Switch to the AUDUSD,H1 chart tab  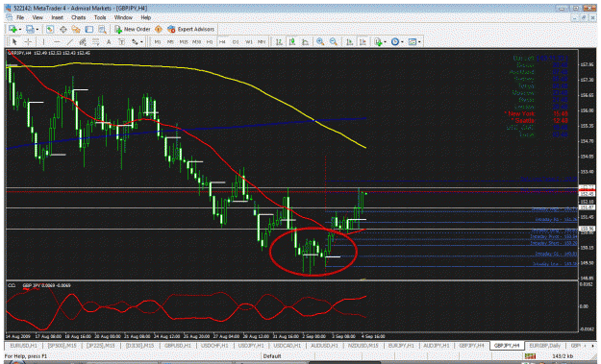tap(324, 346)
